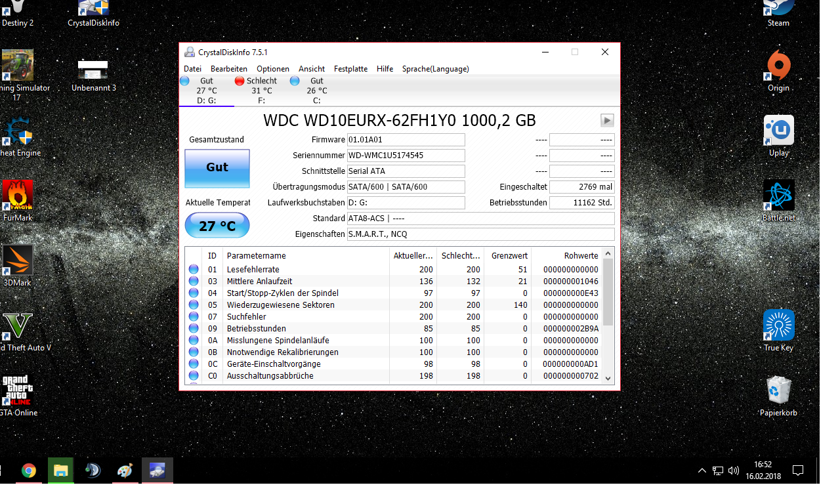
Task: Open the Festplatte menu
Action: coord(350,69)
